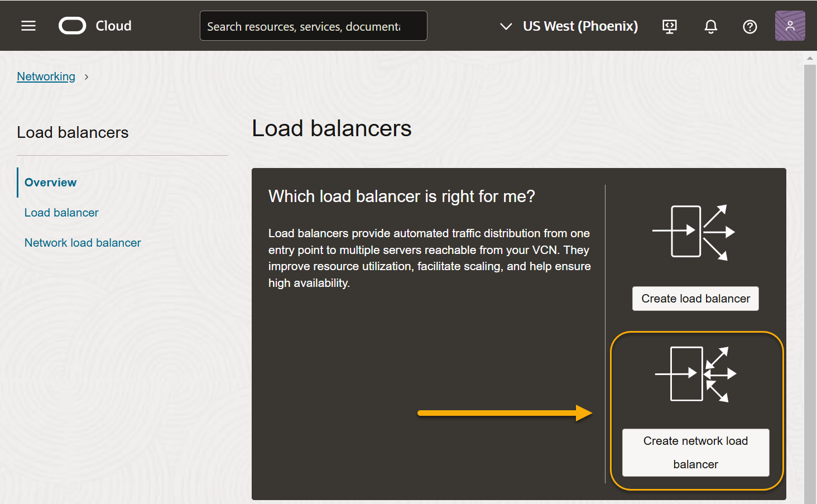Screen dimensions: 817x504
Task: Click the load balancer diagram icon
Action: point(694,232)
